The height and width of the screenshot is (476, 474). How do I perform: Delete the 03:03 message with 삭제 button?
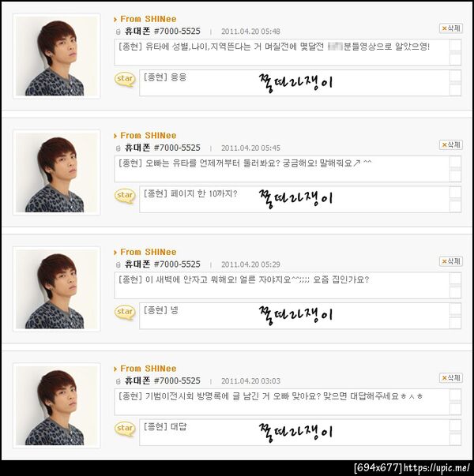tap(451, 377)
